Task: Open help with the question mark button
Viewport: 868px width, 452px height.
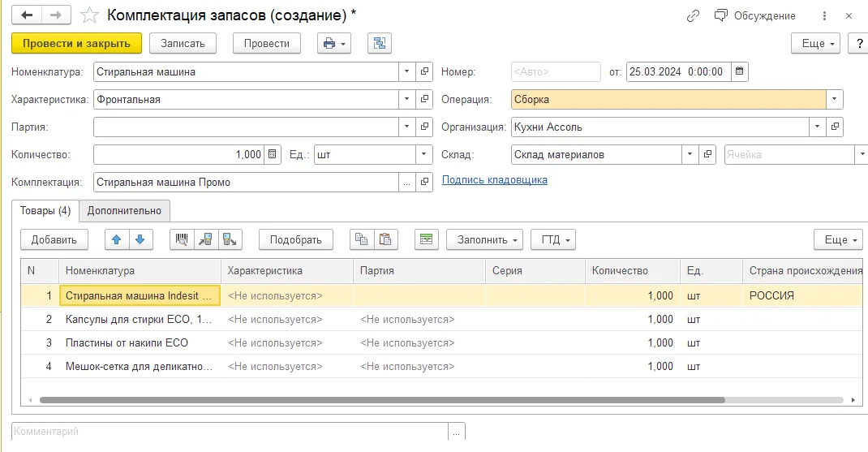Action: tap(859, 43)
